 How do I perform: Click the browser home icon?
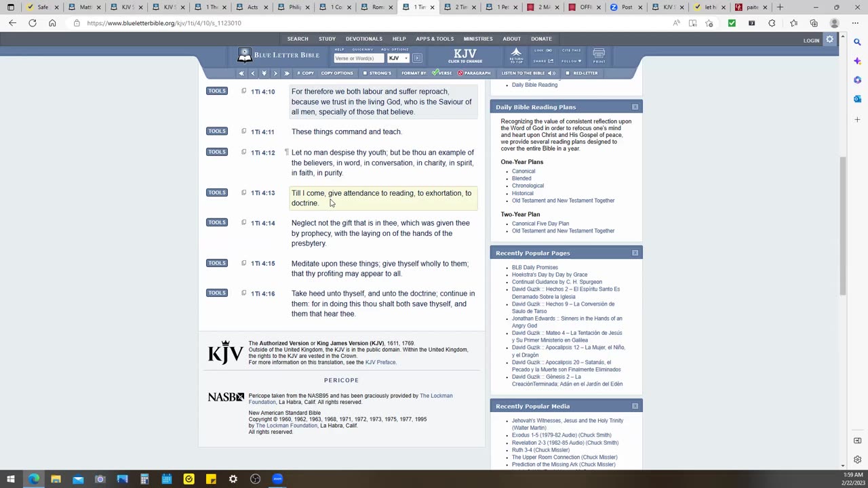point(52,23)
